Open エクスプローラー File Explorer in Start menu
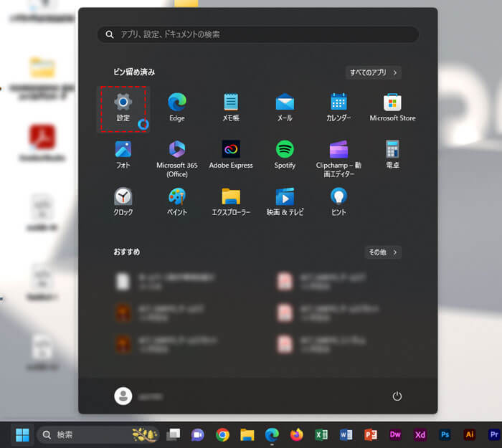The width and height of the screenshot is (502, 448). (231, 202)
